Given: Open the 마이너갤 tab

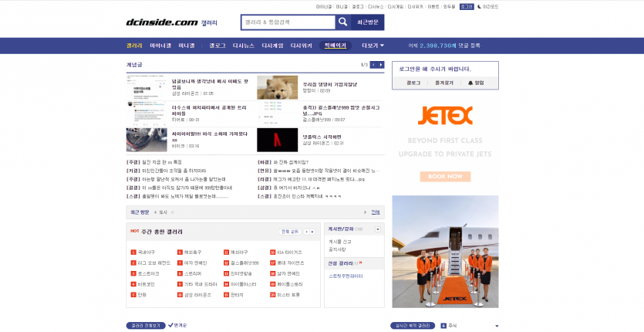Looking at the screenshot, I should point(160,46).
